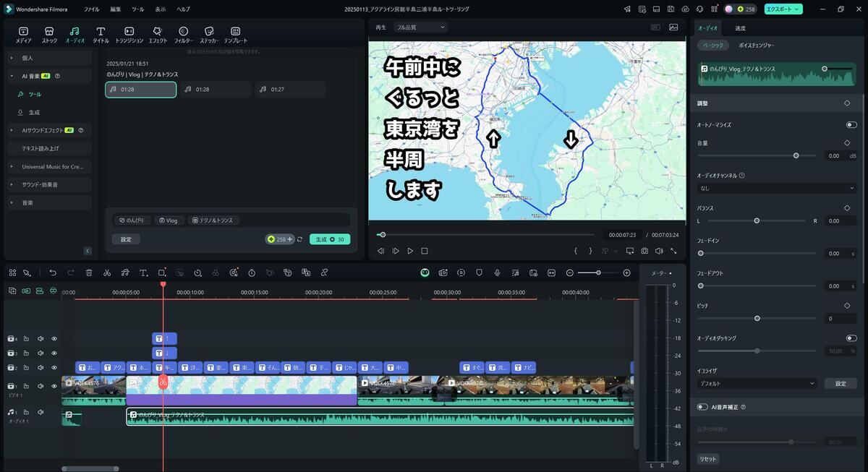Open the ファイル menu
This screenshot has width=868, height=472.
[91, 9]
